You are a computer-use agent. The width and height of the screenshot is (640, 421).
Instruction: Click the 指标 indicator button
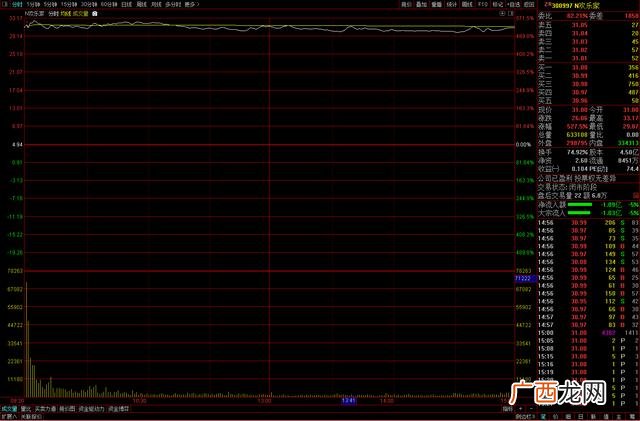pyautogui.click(x=507, y=409)
